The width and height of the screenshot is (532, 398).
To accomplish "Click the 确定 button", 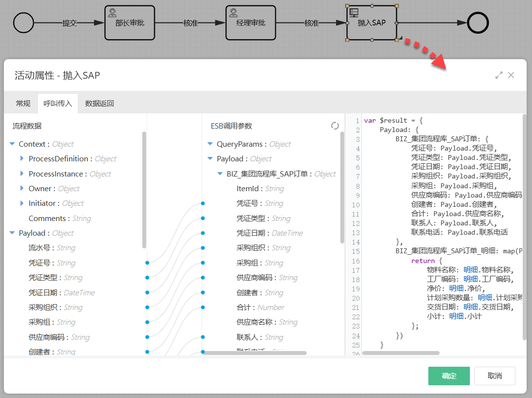I will [448, 376].
